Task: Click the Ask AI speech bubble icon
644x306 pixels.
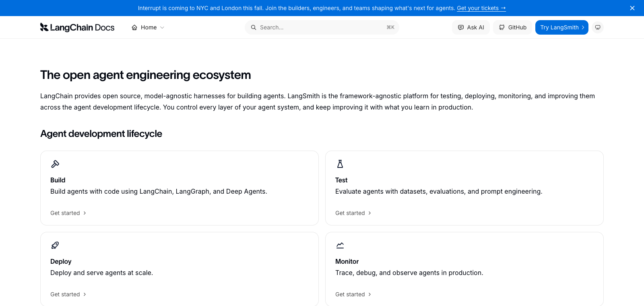Action: (461, 27)
